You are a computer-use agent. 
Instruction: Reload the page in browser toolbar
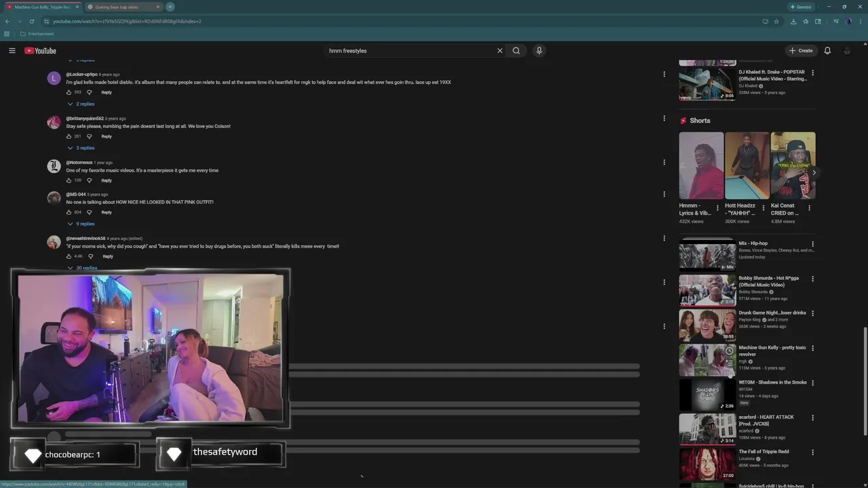tap(31, 21)
